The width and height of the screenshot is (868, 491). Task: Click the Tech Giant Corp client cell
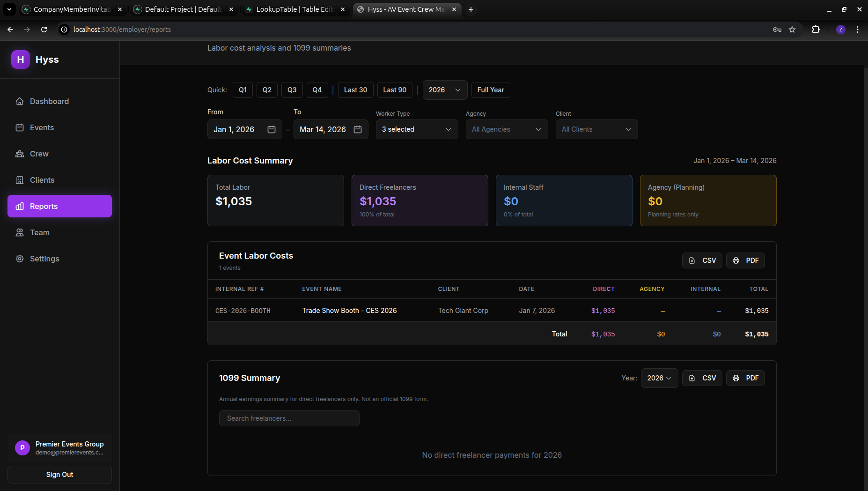463,311
